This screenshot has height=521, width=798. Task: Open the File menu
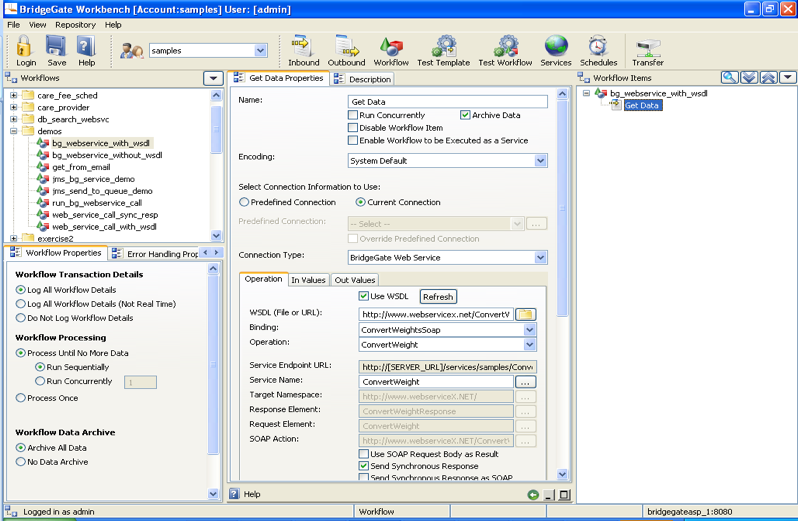pos(14,24)
